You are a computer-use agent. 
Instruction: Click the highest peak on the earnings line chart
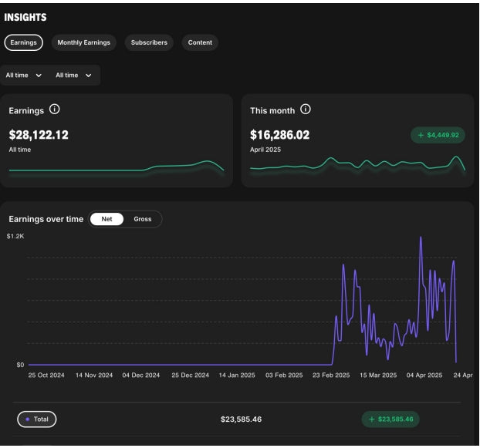[421, 238]
